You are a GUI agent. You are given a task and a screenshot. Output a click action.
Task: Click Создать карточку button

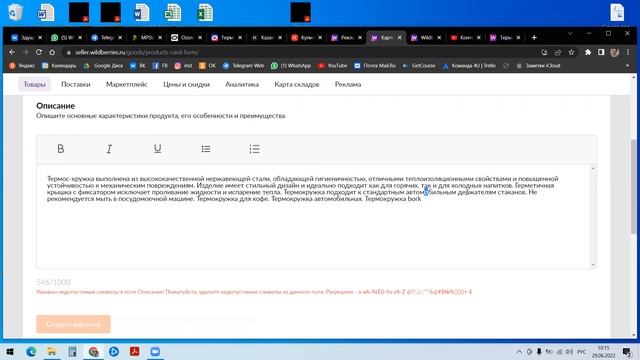[73, 324]
